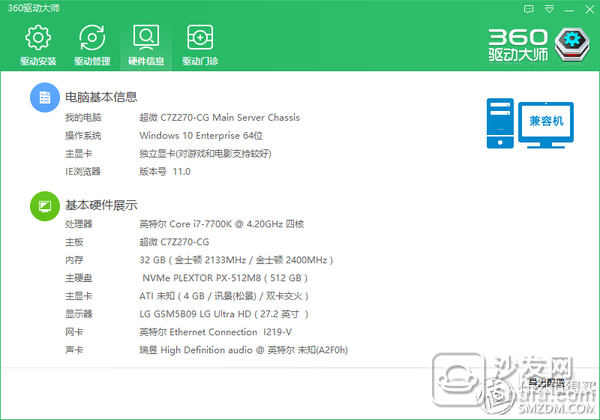Click the text '独立显卡(对游戏和电影支持较好)'
Viewport: 600px width, 420px height.
205,153
